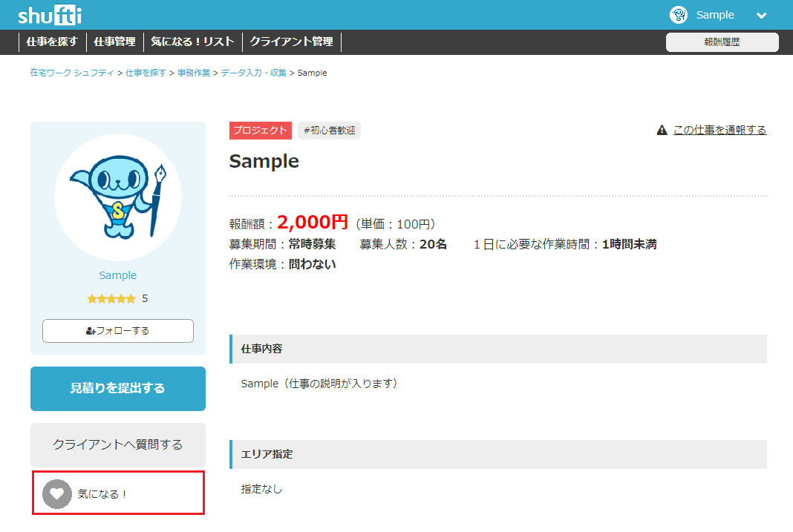
Task: Click この仕事を通報する link
Action: 719,131
